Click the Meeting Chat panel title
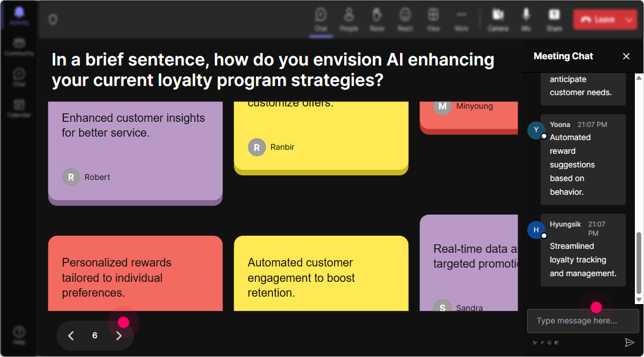644x357 pixels. tap(563, 56)
